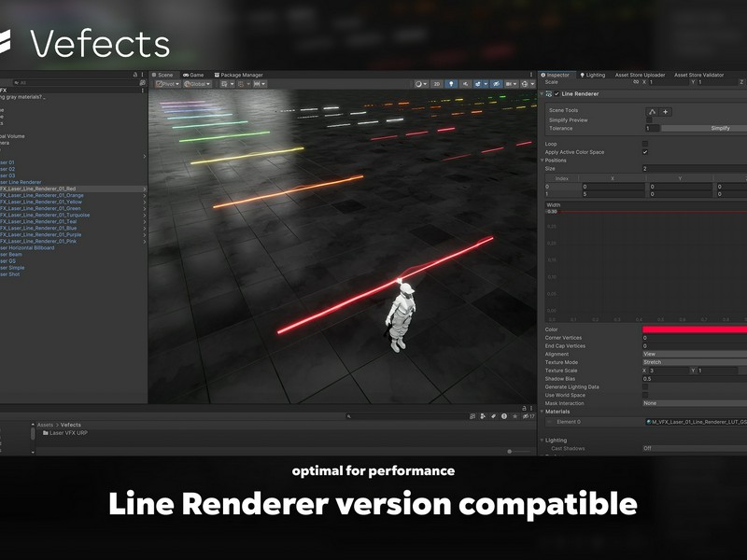Screen dimensions: 747x560
Task: Click the Project panel search field
Action: point(405,416)
